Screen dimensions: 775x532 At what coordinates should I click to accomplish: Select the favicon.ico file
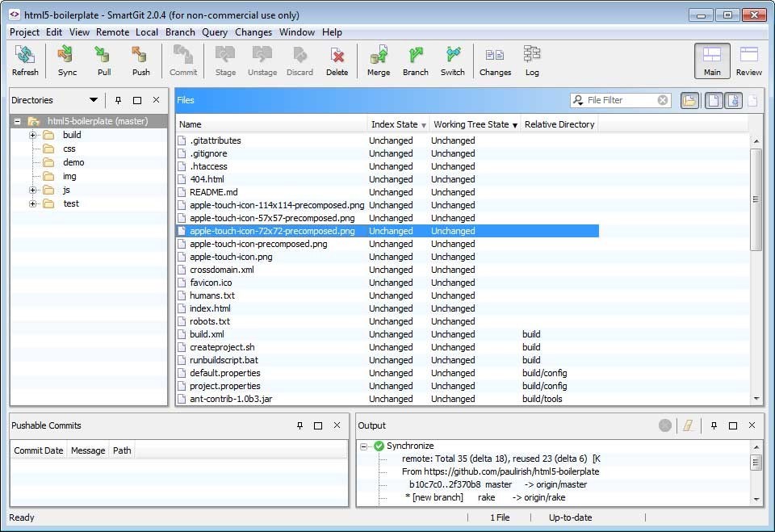pyautogui.click(x=211, y=283)
